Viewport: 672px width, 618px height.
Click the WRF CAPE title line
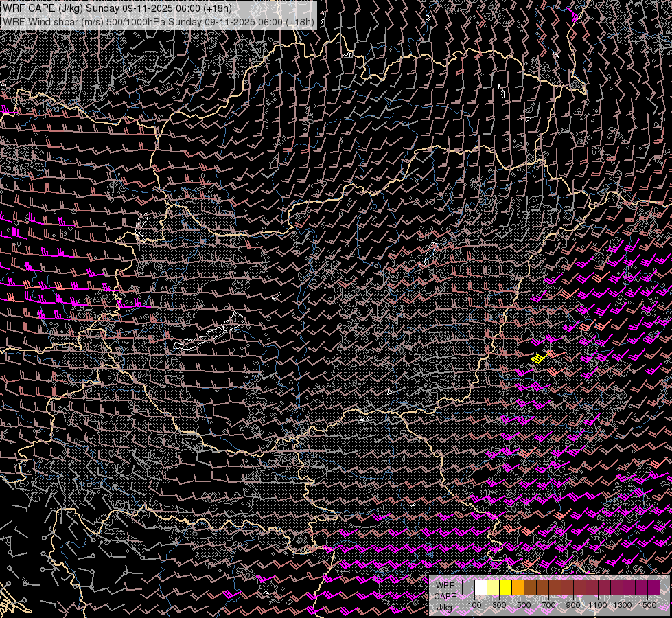pos(117,9)
